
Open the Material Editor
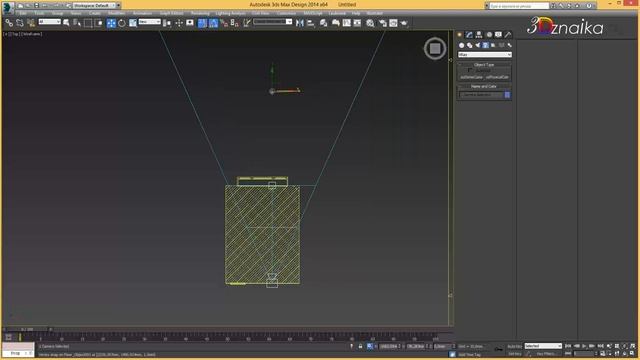coord(370,23)
